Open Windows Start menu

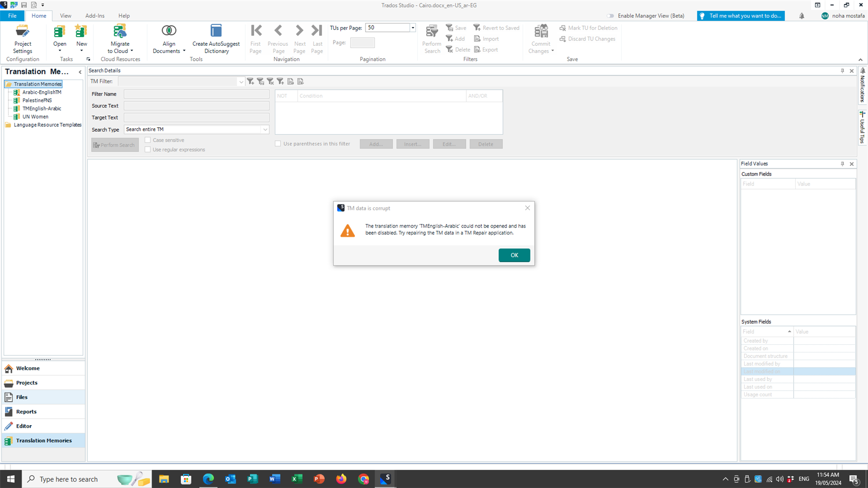coord(11,479)
